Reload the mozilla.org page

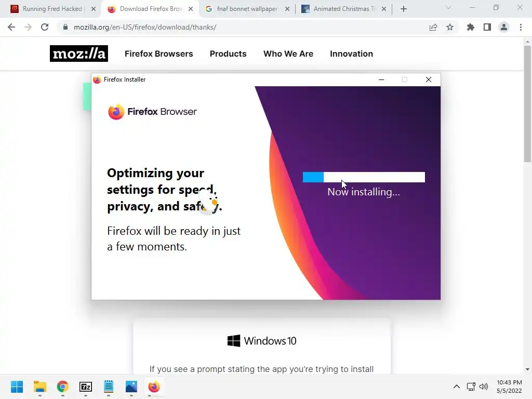pos(45,27)
